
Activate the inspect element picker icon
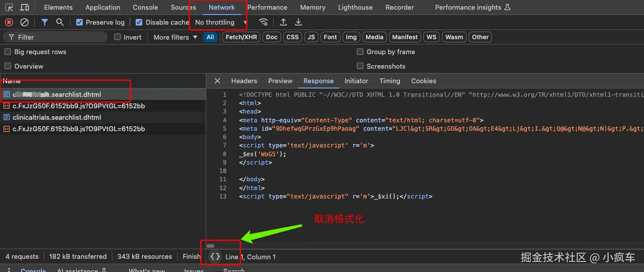tap(9, 7)
